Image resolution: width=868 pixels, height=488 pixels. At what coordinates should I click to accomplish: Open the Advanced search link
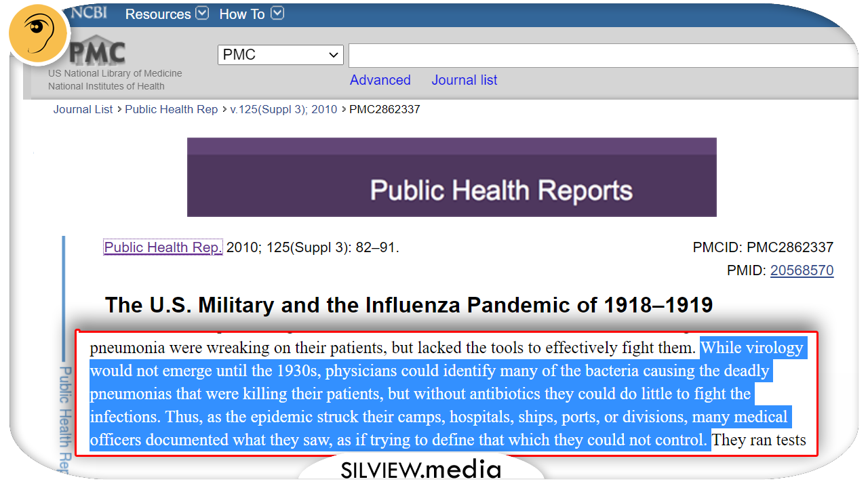(380, 80)
